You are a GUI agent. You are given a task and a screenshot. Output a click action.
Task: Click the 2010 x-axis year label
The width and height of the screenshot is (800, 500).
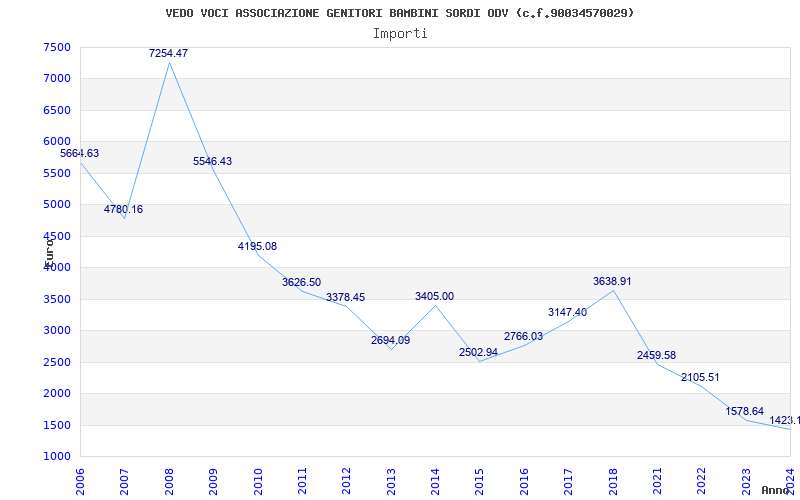coord(258,481)
